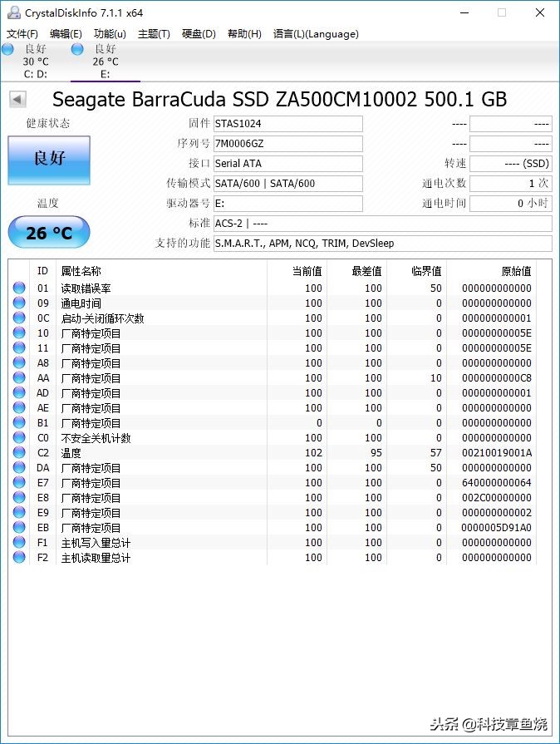This screenshot has height=744, width=560.
Task: Click the serial number field 7M0006GZ
Action: coord(287,144)
